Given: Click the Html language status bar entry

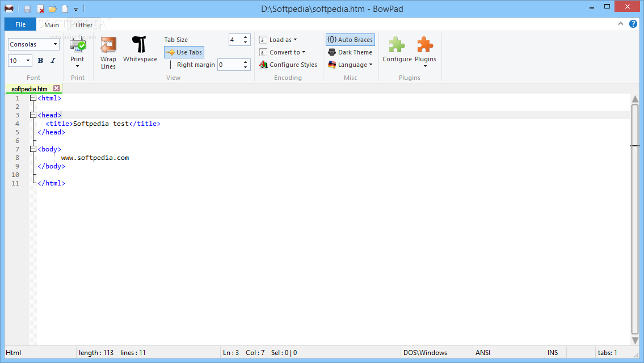Looking at the screenshot, I should (x=13, y=353).
